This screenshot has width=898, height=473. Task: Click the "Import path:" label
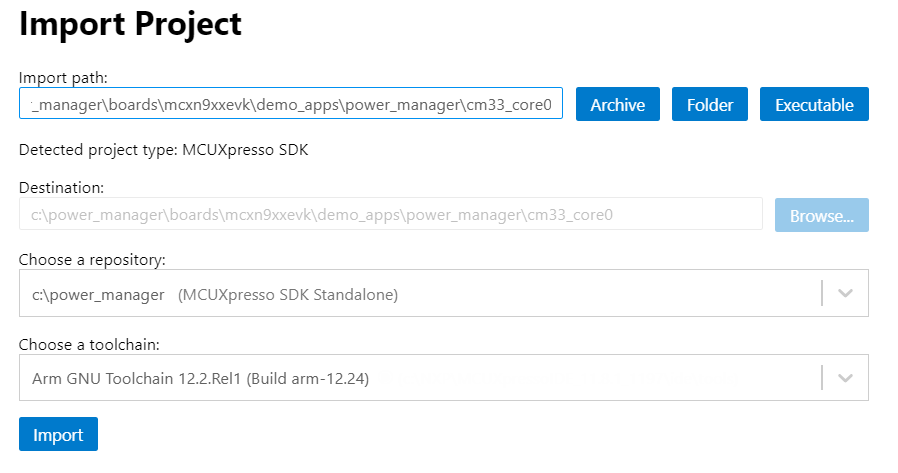63,77
